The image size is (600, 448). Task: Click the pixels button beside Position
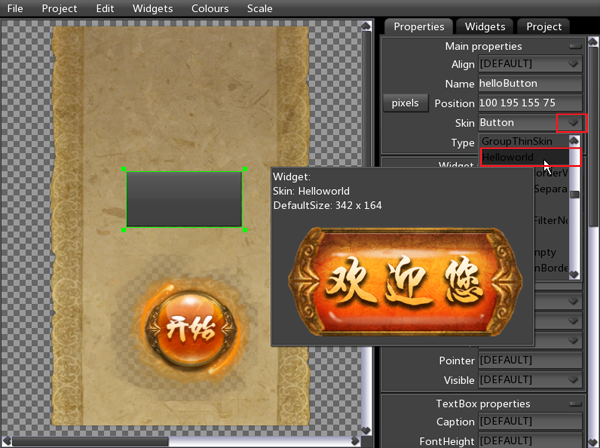click(x=405, y=103)
